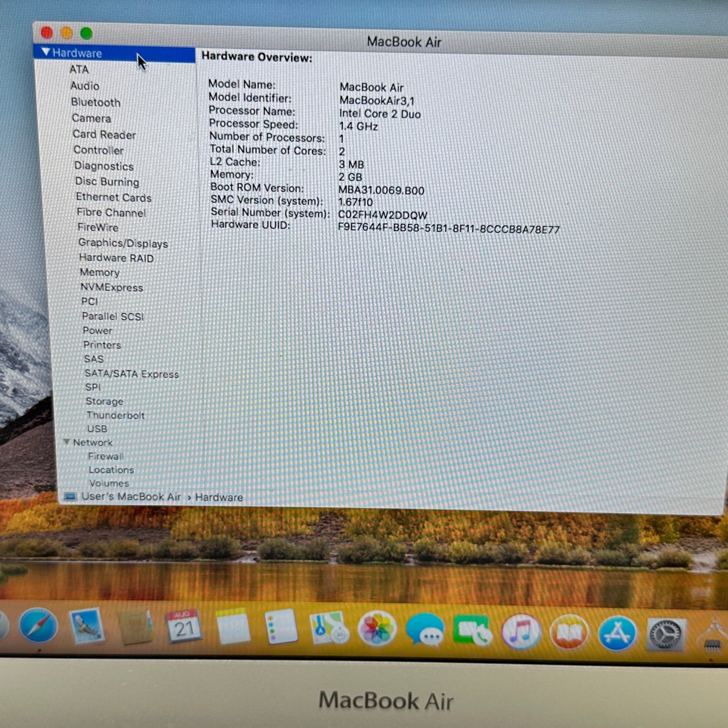Launch the Mail app in dock
This screenshot has width=728, height=728.
pyautogui.click(x=87, y=627)
